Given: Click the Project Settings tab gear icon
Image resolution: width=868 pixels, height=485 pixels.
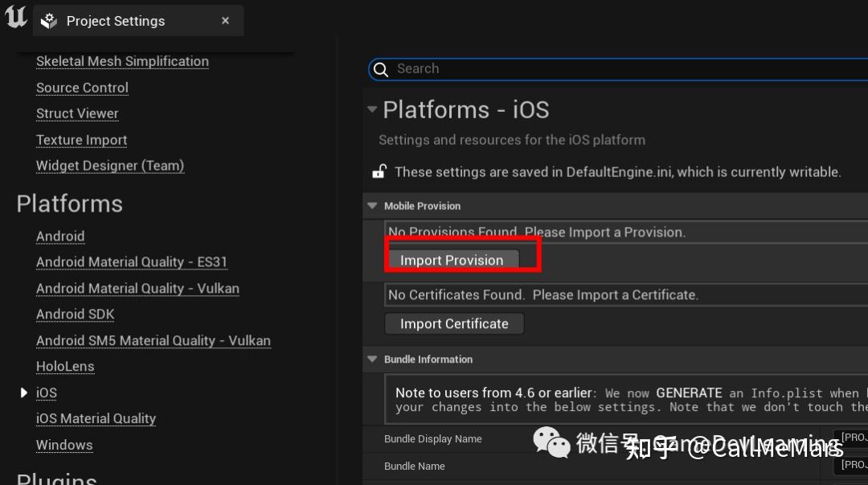Looking at the screenshot, I should [x=49, y=21].
